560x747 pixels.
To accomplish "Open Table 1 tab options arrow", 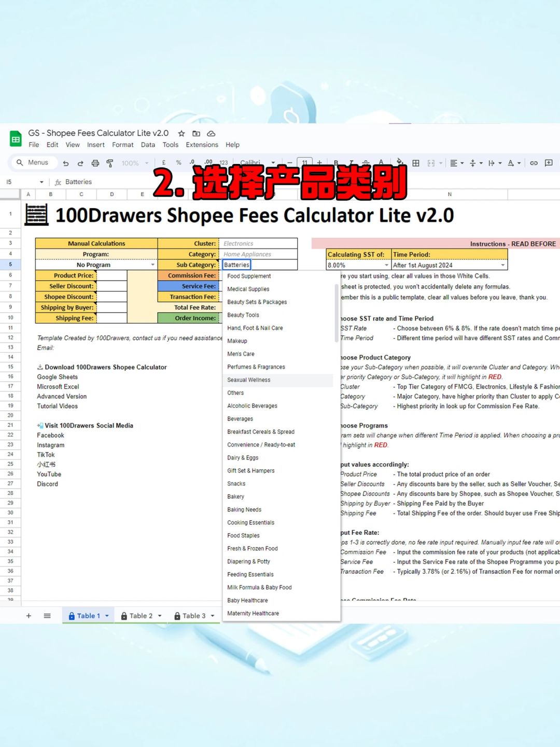I will [x=107, y=616].
